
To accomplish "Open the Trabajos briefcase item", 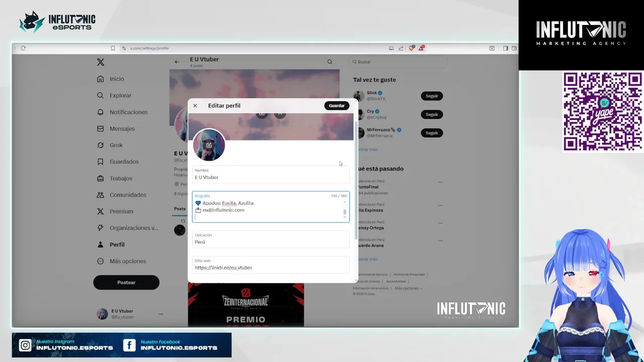I will pos(115,178).
